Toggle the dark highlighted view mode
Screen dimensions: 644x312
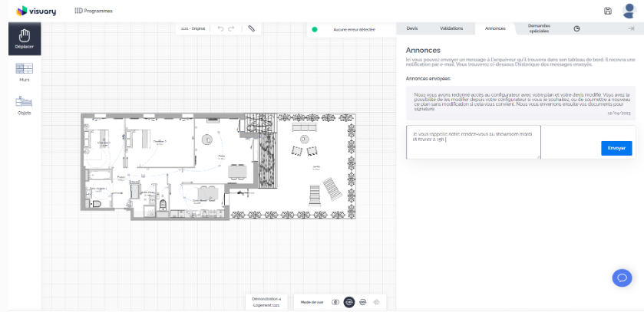pos(348,303)
